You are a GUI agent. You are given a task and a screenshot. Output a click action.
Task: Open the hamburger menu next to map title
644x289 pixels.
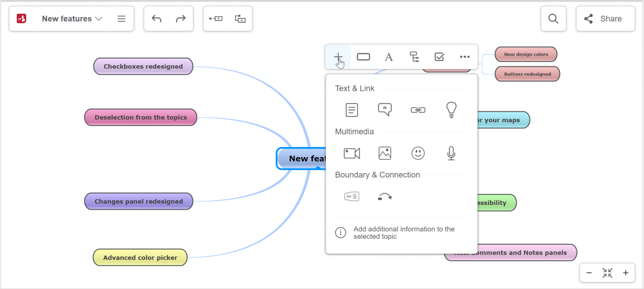121,18
